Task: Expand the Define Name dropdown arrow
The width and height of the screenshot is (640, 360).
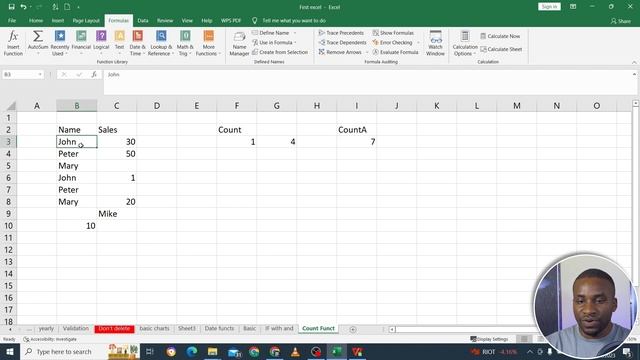Action: tap(295, 33)
